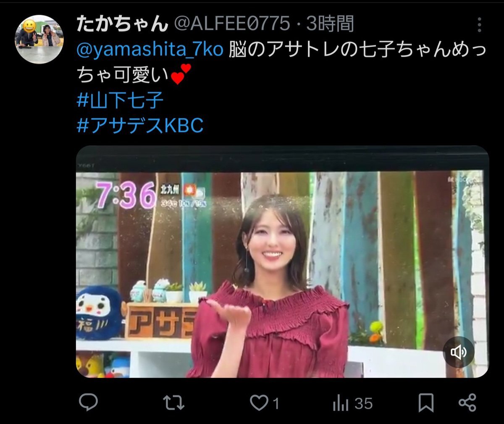The height and width of the screenshot is (424, 504).
Task: Open the three-dot more options menu
Action: click(x=480, y=25)
